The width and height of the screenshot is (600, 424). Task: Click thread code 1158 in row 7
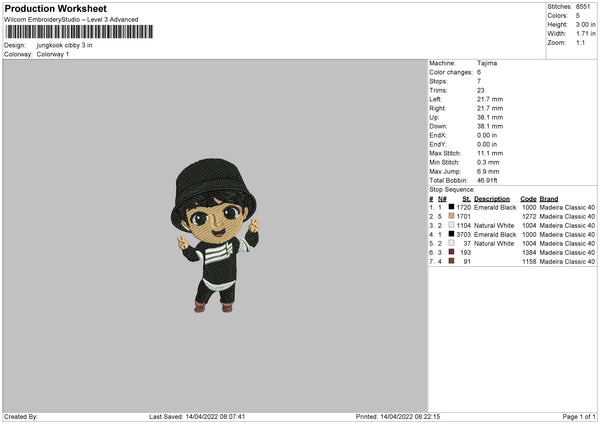(529, 262)
